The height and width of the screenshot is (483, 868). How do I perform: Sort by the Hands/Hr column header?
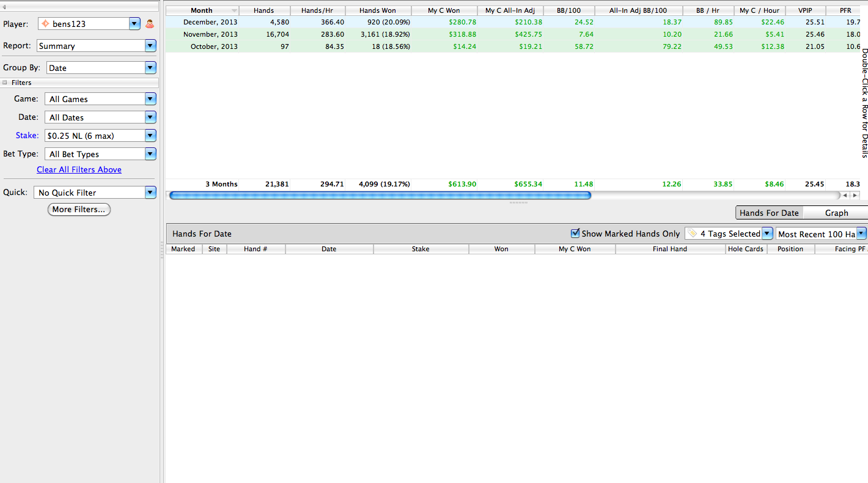pyautogui.click(x=317, y=10)
